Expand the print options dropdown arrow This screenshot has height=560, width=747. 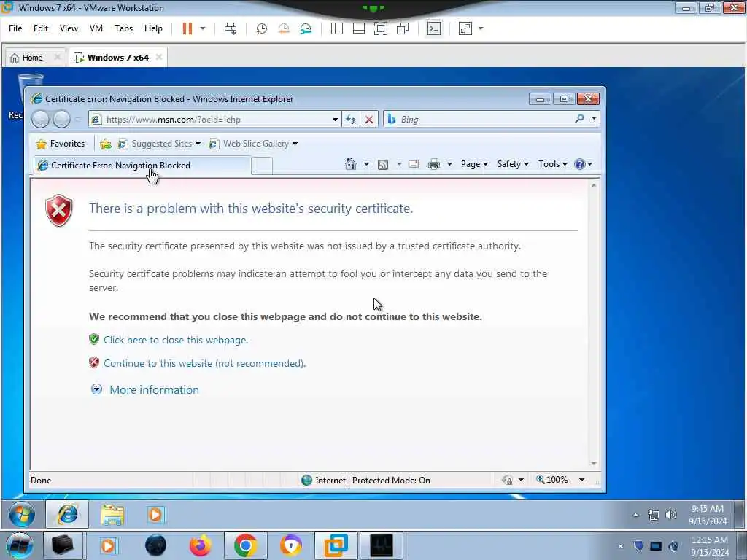pyautogui.click(x=449, y=164)
